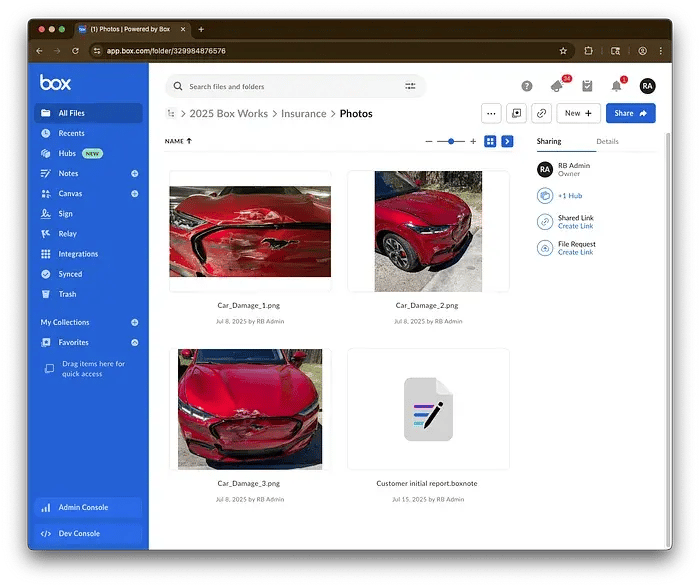The width and height of the screenshot is (700, 587).
Task: Create new note with plus icon beside Notes
Action: (x=134, y=173)
